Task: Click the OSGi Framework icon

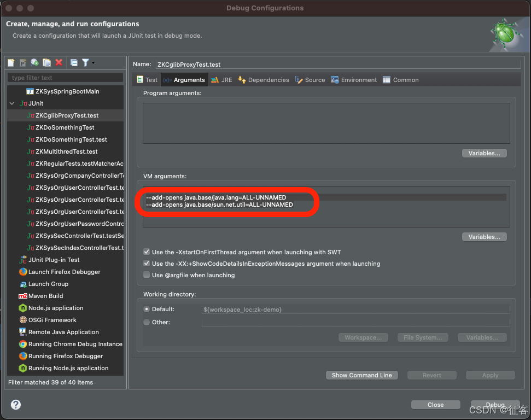Action: [x=22, y=320]
